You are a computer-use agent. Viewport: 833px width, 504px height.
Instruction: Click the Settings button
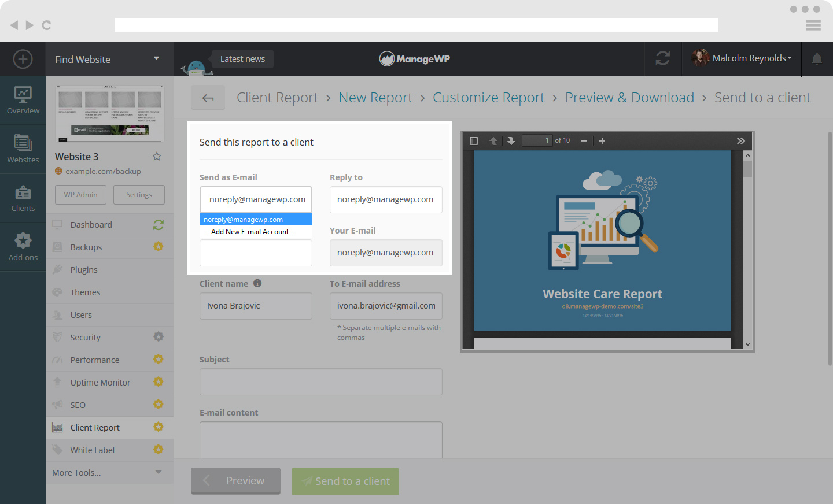point(139,195)
